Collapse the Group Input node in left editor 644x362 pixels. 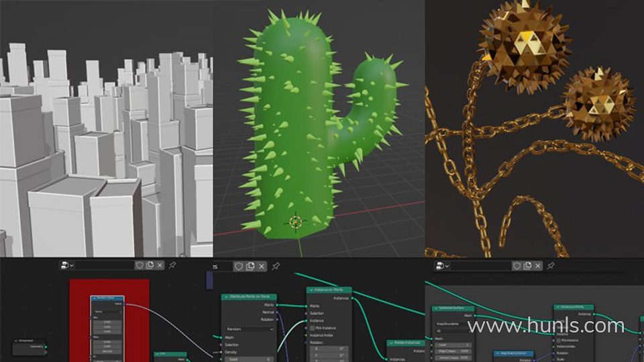click(16, 341)
